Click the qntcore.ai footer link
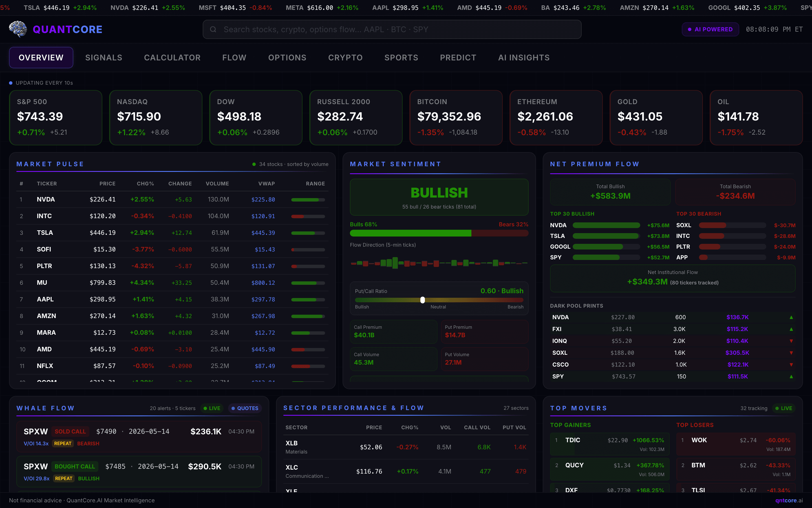Screen dimensions: 812x508 789,500
